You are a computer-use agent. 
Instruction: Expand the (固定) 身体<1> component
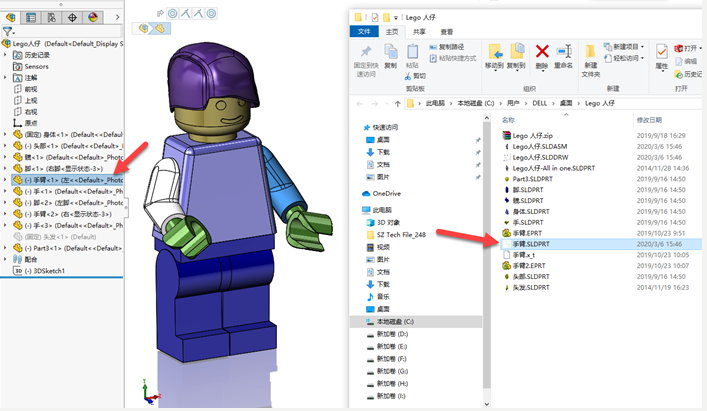(5, 134)
